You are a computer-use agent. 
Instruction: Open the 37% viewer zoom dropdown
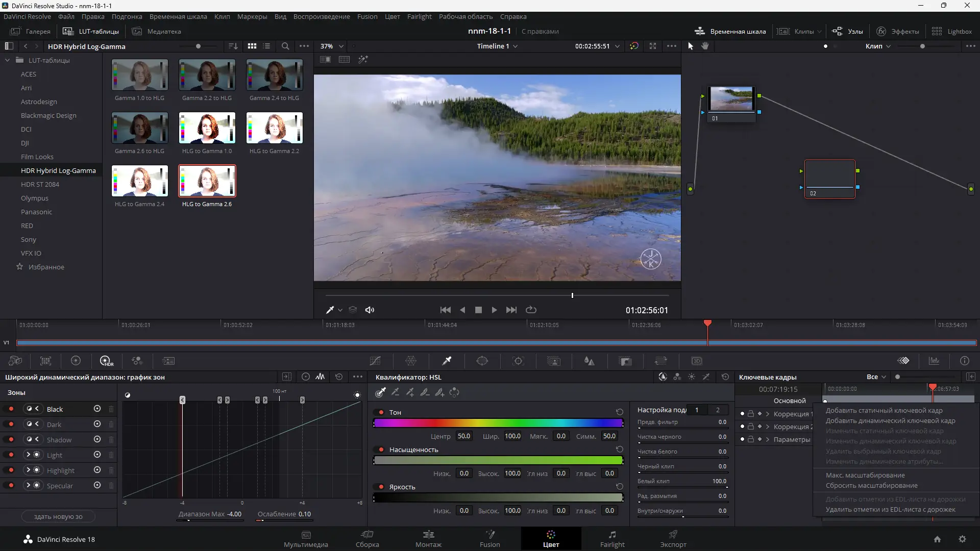click(x=332, y=46)
